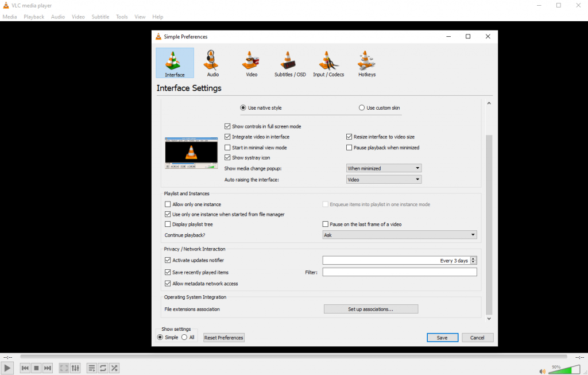Show extended settings (equalizer icon)
The image size is (588, 375).
click(75, 368)
